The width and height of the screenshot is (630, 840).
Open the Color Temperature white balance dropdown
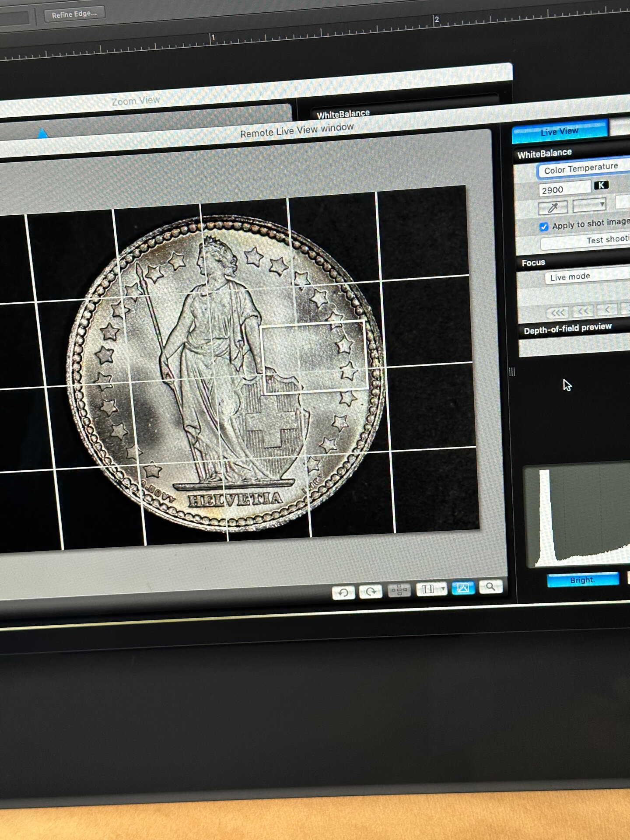coord(582,168)
